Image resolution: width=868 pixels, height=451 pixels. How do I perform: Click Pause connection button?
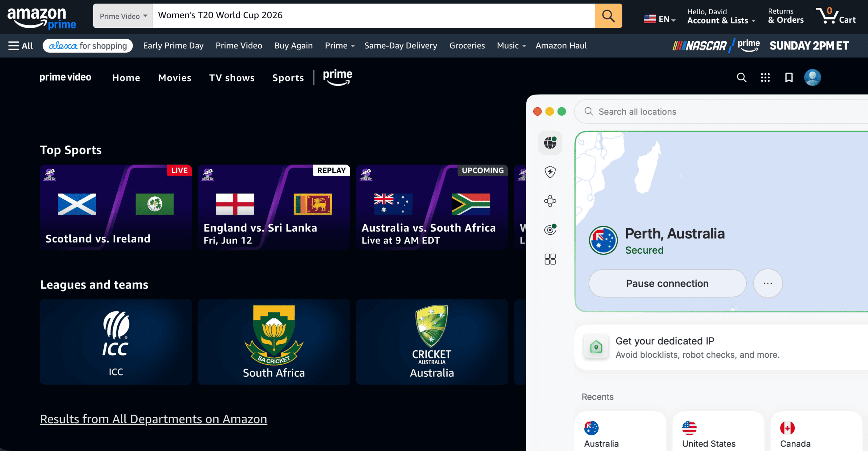[667, 283]
